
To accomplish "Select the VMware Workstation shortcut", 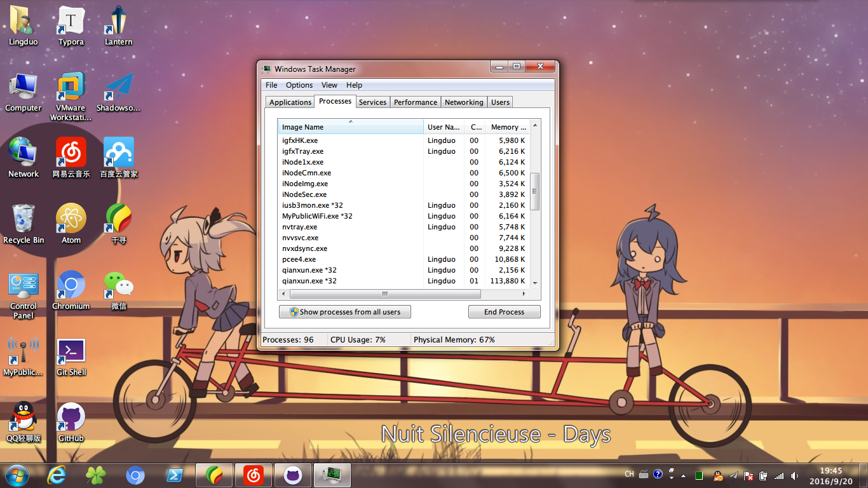I will (71, 97).
